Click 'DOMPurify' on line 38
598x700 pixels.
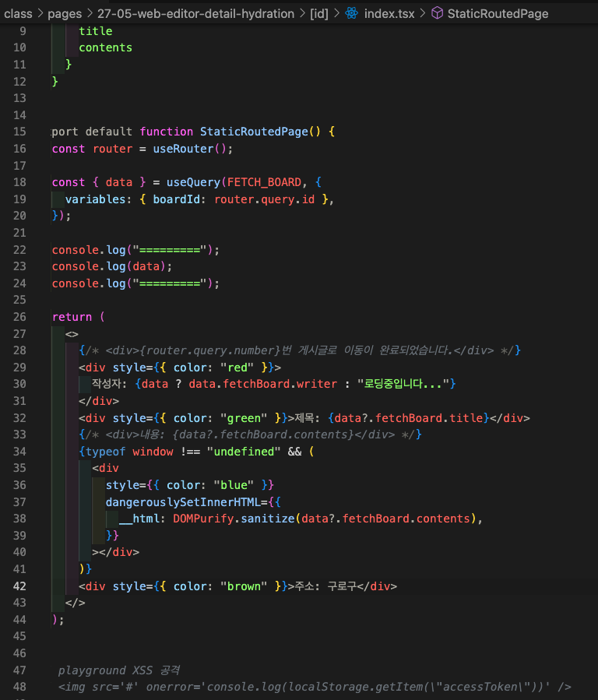203,519
